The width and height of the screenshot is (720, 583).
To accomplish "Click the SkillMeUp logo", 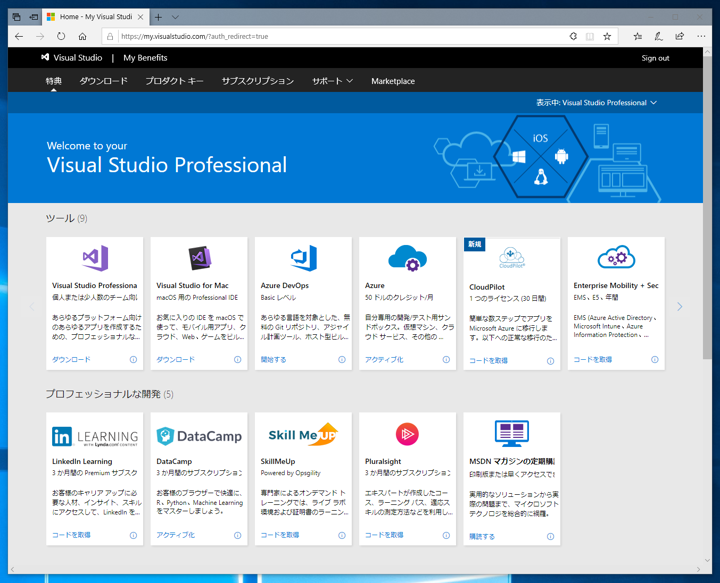I will pos(303,434).
